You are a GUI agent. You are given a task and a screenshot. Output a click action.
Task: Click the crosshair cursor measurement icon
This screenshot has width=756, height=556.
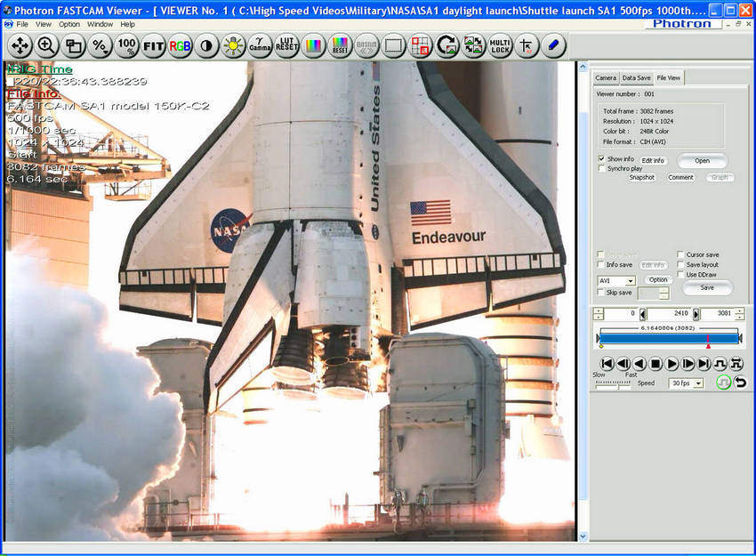coord(527,46)
